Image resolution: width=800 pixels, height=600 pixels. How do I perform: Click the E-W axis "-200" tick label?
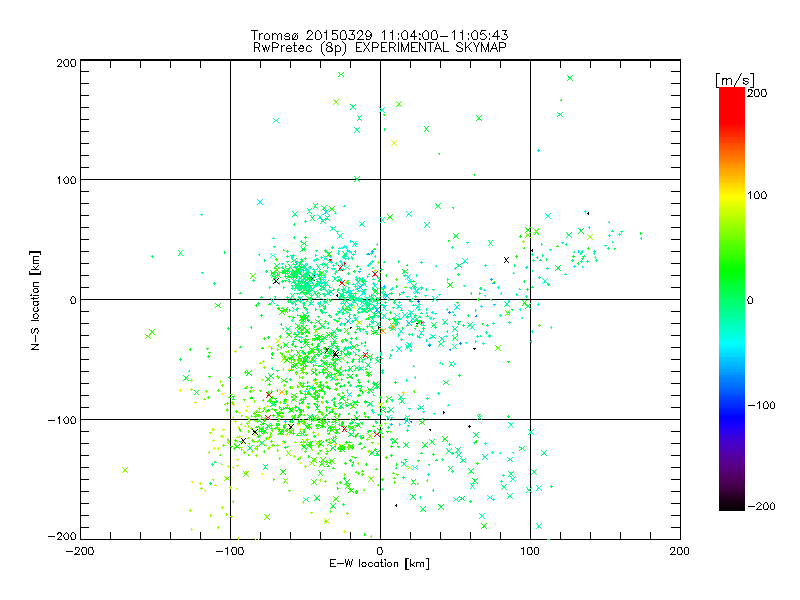(80, 551)
